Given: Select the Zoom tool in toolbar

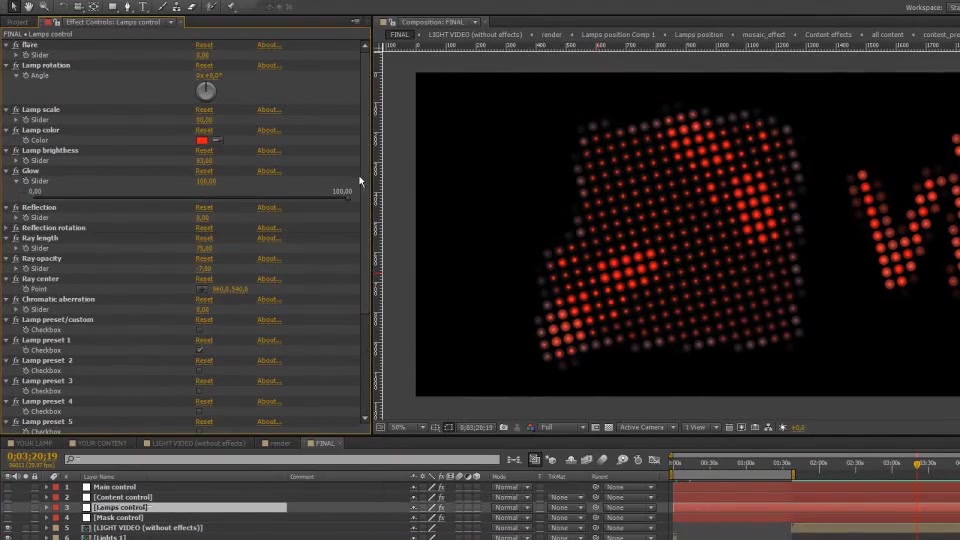Looking at the screenshot, I should [44, 6].
